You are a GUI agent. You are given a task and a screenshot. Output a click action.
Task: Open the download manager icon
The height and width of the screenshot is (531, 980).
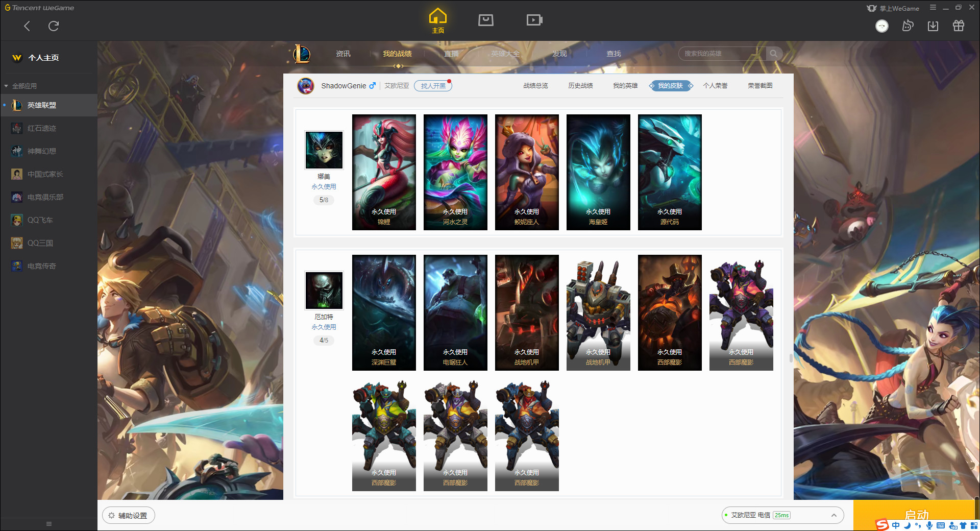(x=933, y=26)
